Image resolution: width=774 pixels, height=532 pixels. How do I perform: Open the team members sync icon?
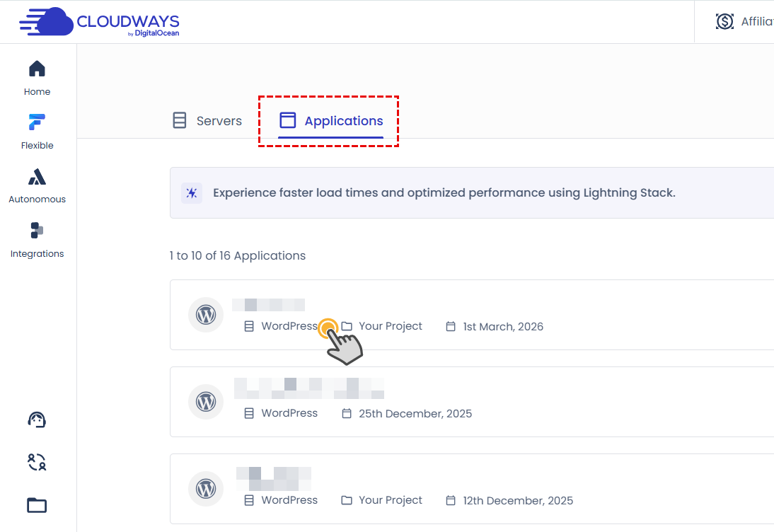tap(37, 462)
